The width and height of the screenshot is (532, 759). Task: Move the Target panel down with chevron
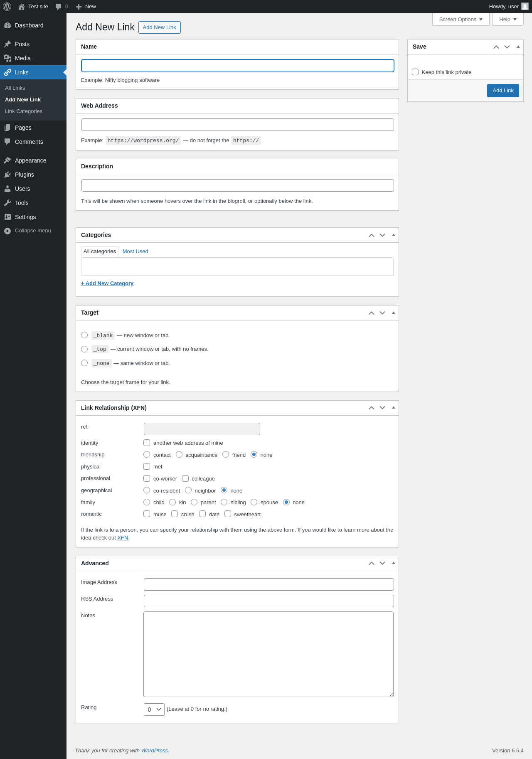coord(382,313)
